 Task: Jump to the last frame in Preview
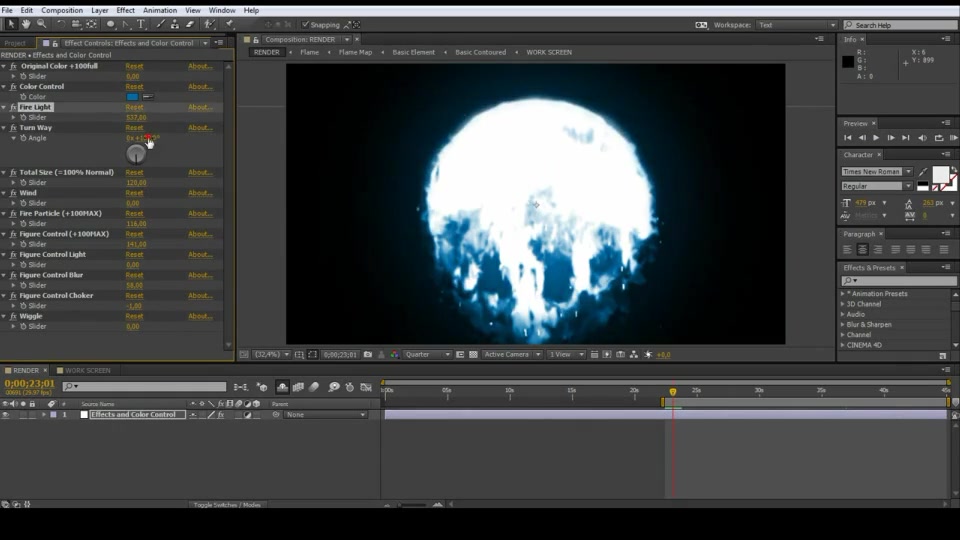click(906, 138)
